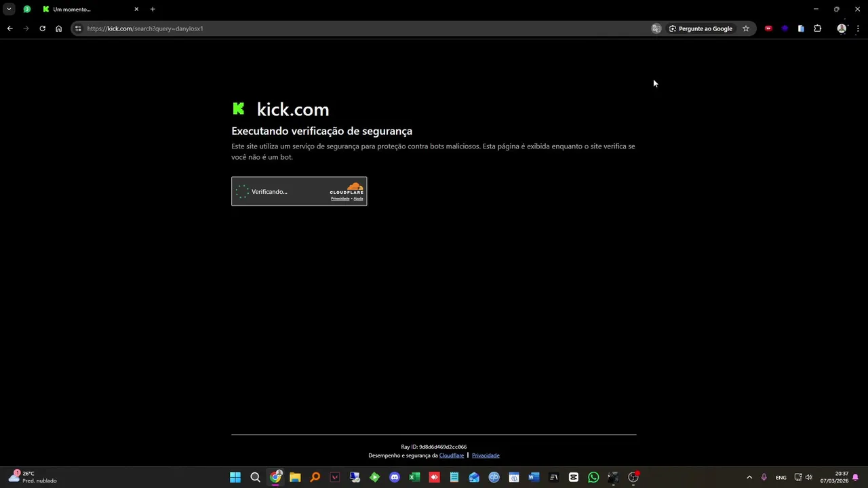Image resolution: width=868 pixels, height=488 pixels.
Task: Open Word from the taskbar
Action: point(534,477)
